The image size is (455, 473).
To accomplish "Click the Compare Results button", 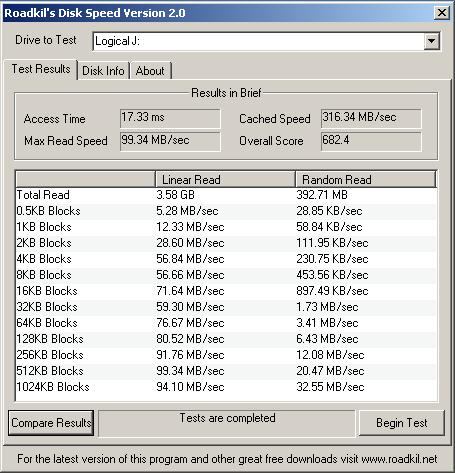I will (x=51, y=423).
